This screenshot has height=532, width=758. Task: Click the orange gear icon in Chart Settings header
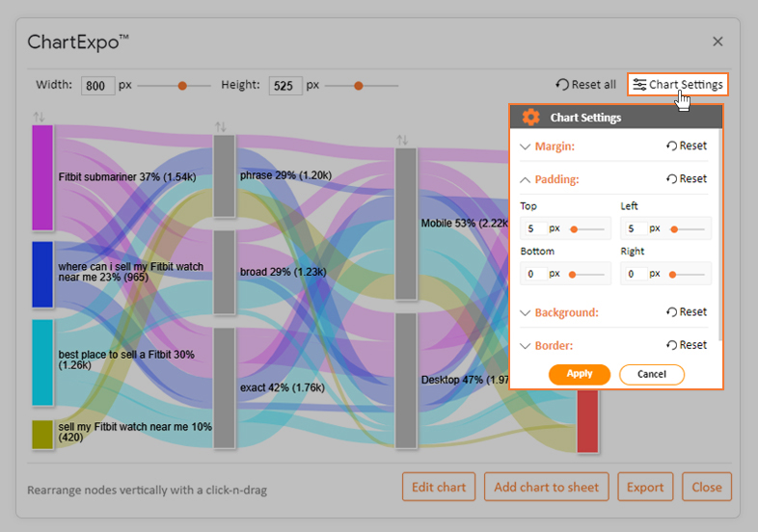click(530, 117)
